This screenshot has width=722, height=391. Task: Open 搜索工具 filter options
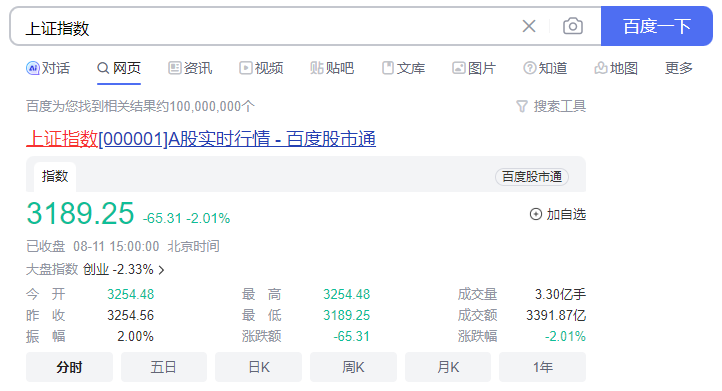point(551,106)
